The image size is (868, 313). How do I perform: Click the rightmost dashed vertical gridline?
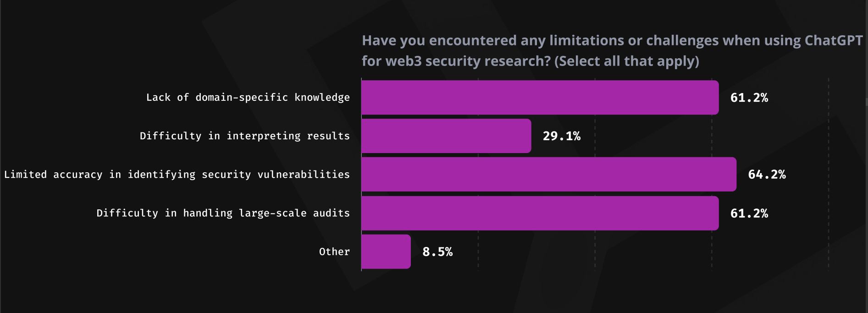click(829, 174)
